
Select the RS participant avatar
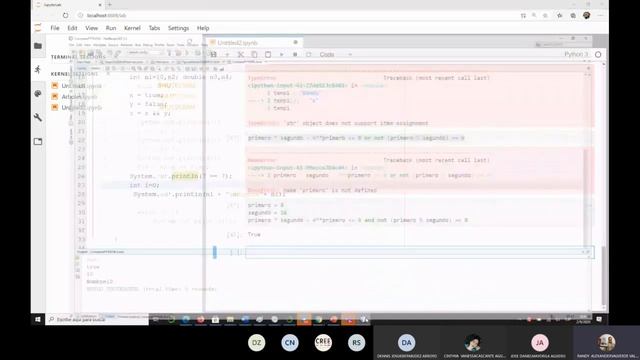[356, 342]
